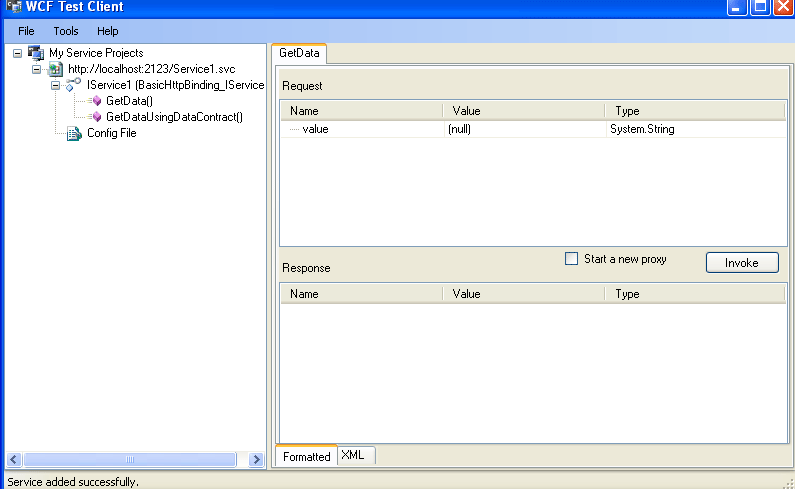
Task: Select My Service Projects root label
Action: coord(96,53)
